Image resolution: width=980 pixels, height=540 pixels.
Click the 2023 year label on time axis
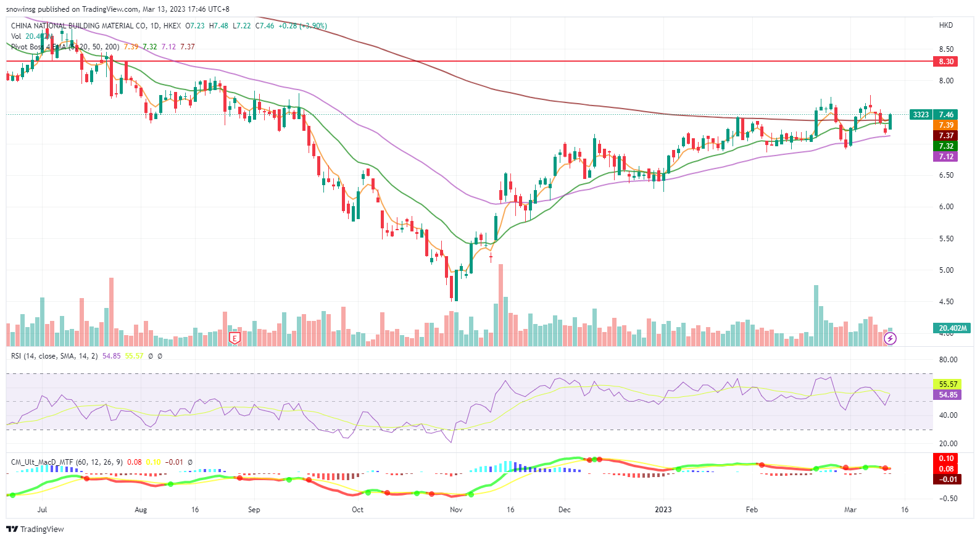coord(663,510)
